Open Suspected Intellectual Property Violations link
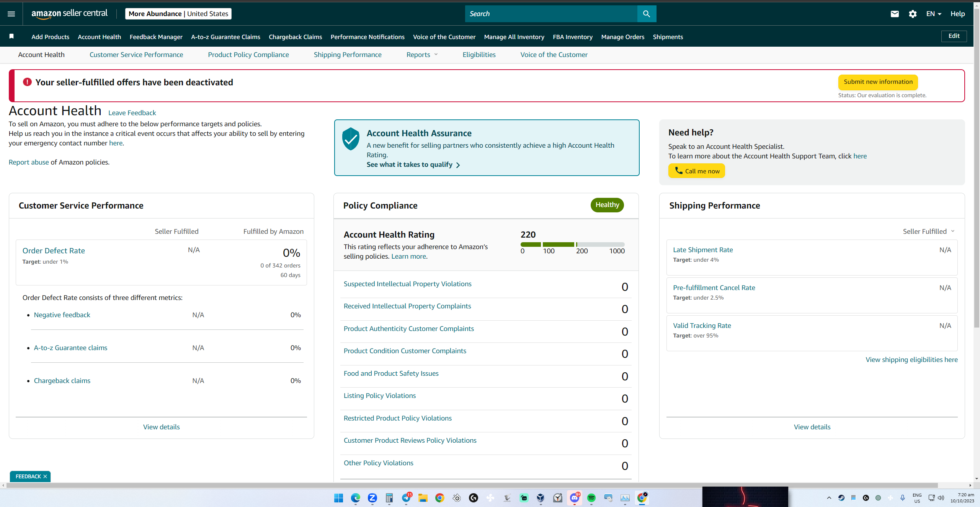The width and height of the screenshot is (980, 507). 407,284
